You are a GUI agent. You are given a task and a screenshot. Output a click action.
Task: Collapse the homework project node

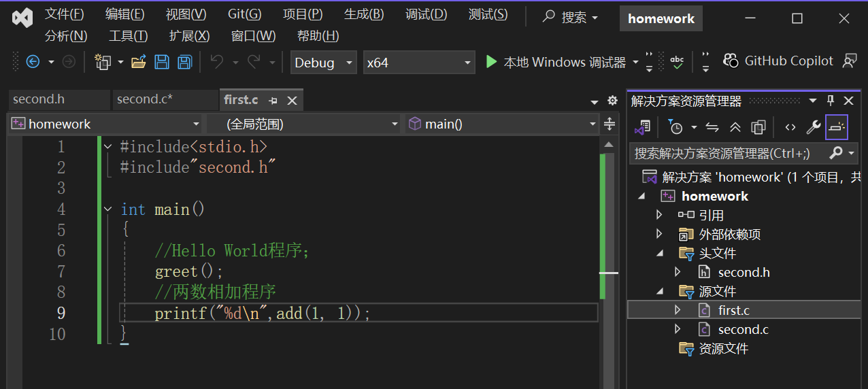point(641,196)
